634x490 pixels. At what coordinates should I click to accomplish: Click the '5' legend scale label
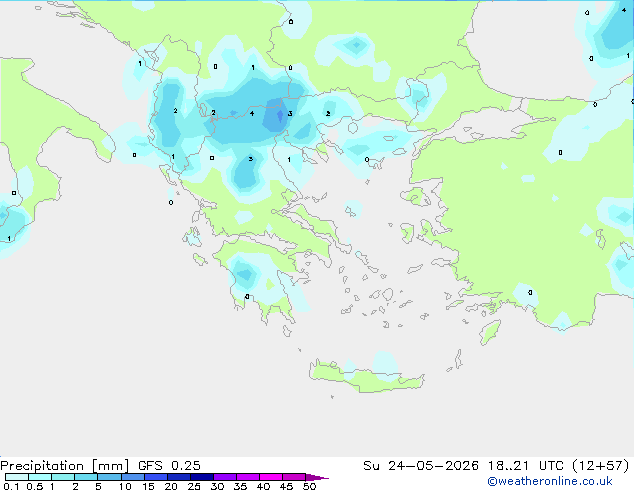click(x=98, y=486)
